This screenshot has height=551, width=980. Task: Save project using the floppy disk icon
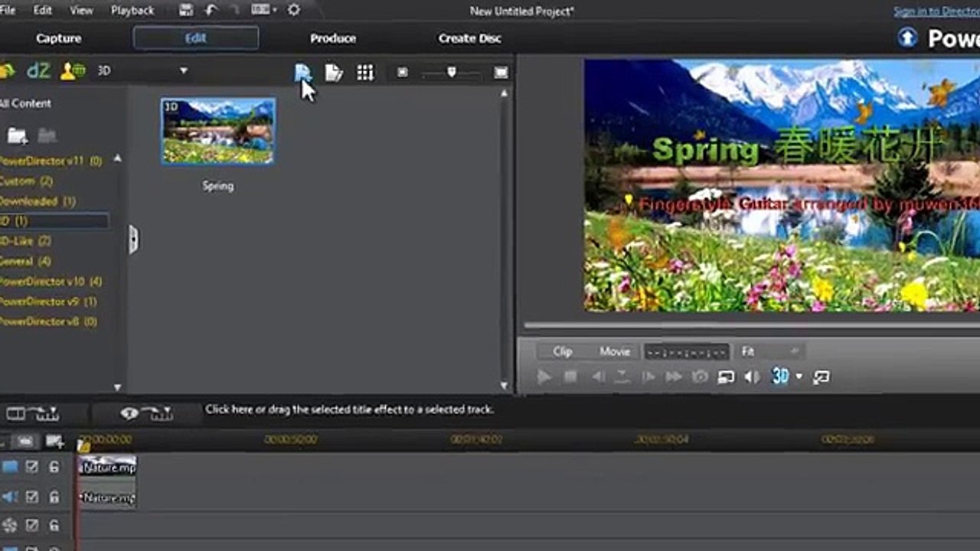186,10
